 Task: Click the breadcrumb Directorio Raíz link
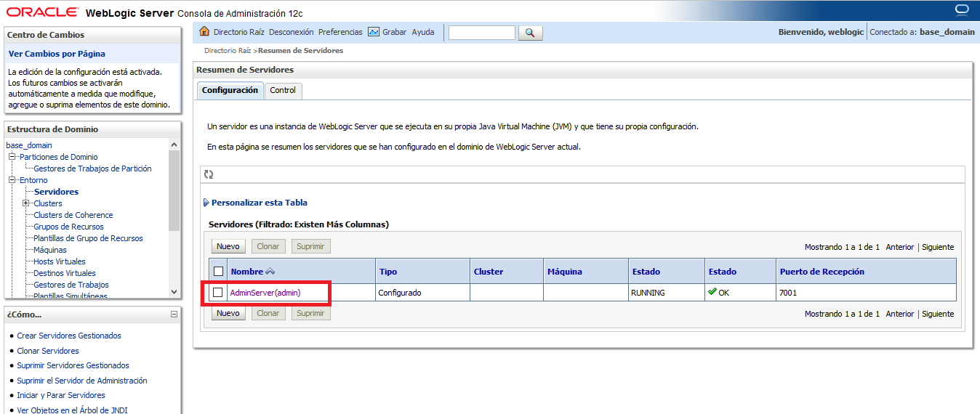tap(228, 51)
